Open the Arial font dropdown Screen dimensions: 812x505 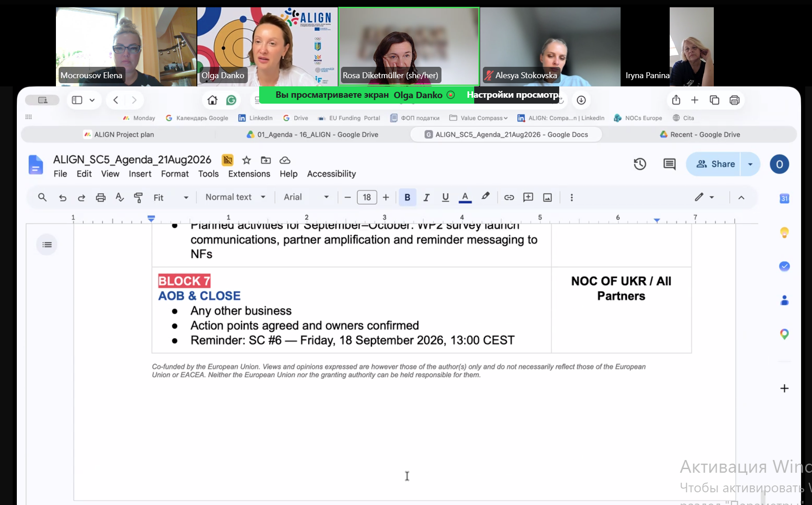click(x=306, y=197)
